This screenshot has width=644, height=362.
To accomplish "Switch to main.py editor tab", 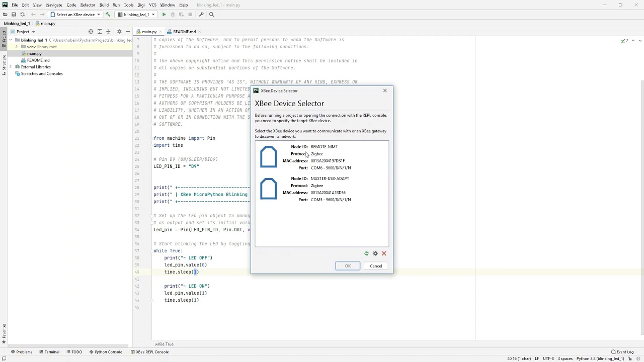I will (149, 32).
